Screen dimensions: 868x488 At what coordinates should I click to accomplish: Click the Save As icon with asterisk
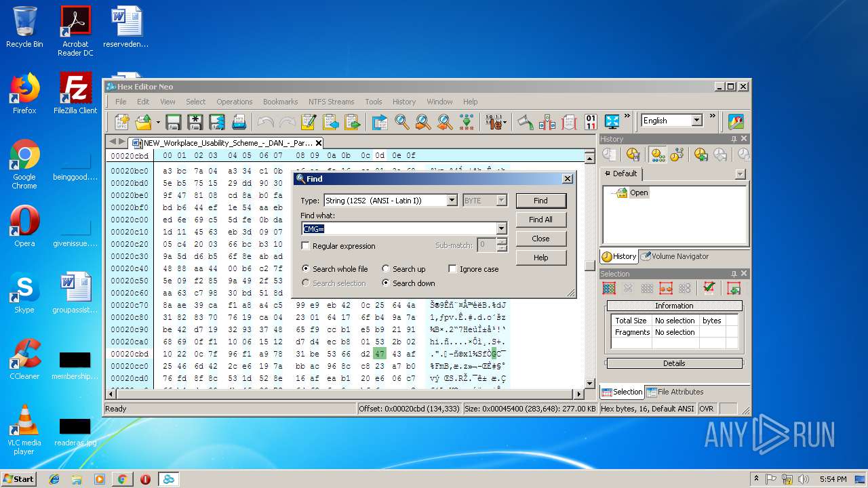(195, 122)
